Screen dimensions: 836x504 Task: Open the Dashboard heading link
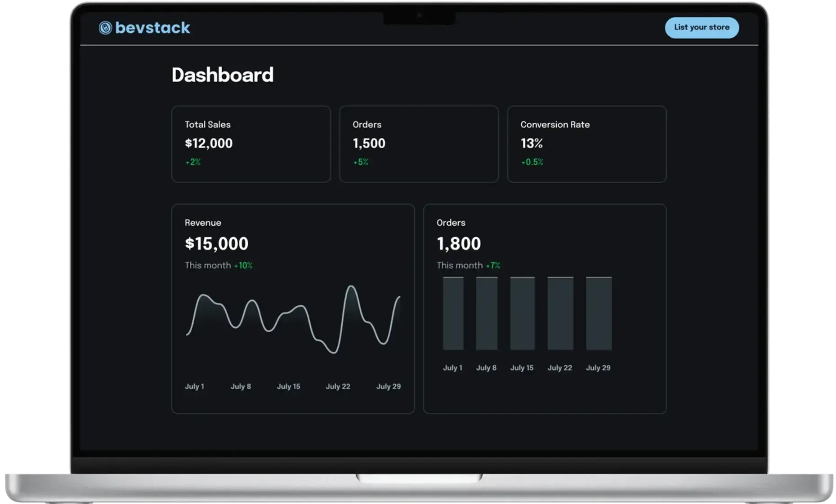coord(223,74)
